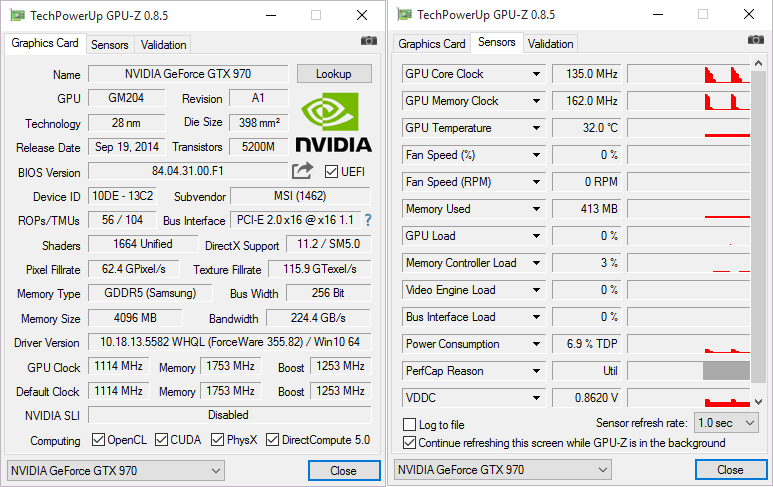This screenshot has width=773, height=487.
Task: Click the Bandwidth 224.4 GB/s field
Action: tap(318, 318)
